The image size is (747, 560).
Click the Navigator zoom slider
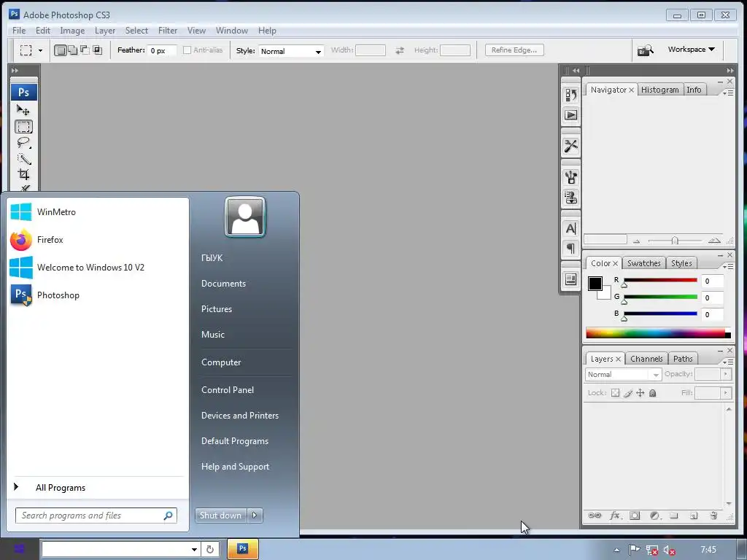tap(675, 241)
